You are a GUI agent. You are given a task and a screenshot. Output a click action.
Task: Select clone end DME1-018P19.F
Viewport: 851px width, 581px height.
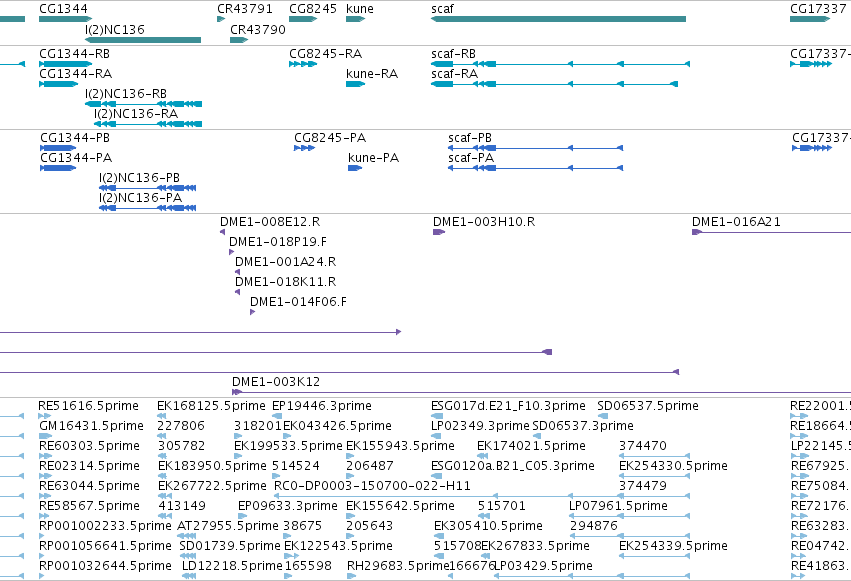231,252
